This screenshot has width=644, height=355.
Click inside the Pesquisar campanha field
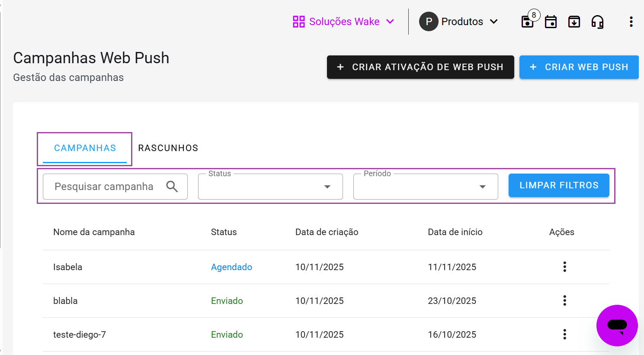click(x=104, y=186)
